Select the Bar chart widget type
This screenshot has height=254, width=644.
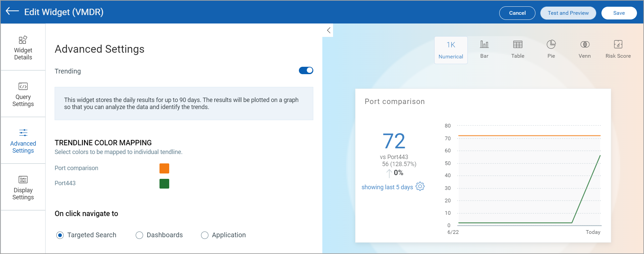485,49
